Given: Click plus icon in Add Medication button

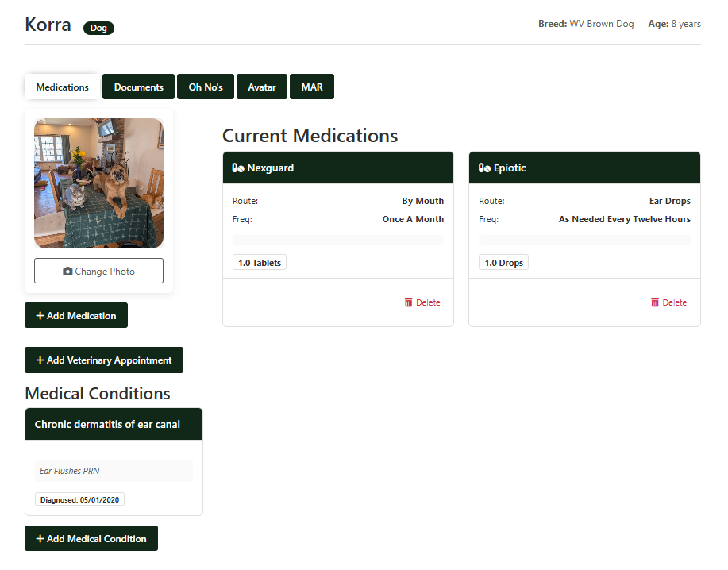Looking at the screenshot, I should [x=40, y=316].
